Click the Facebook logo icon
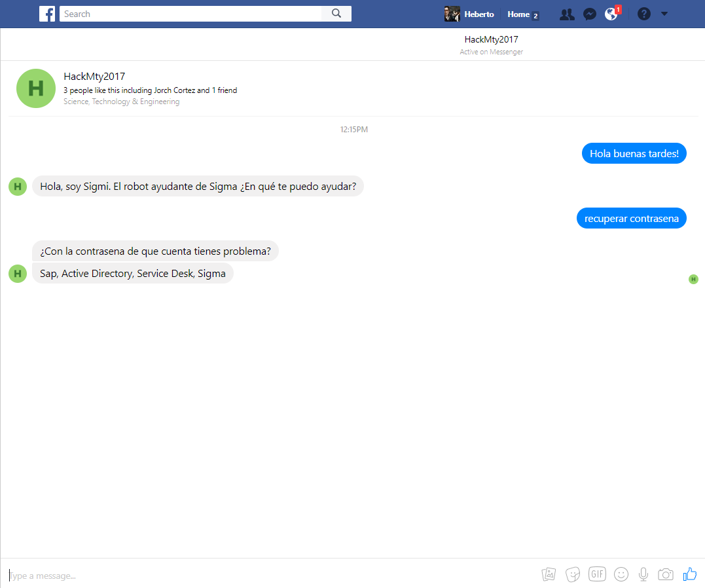This screenshot has width=705, height=588. 46,14
